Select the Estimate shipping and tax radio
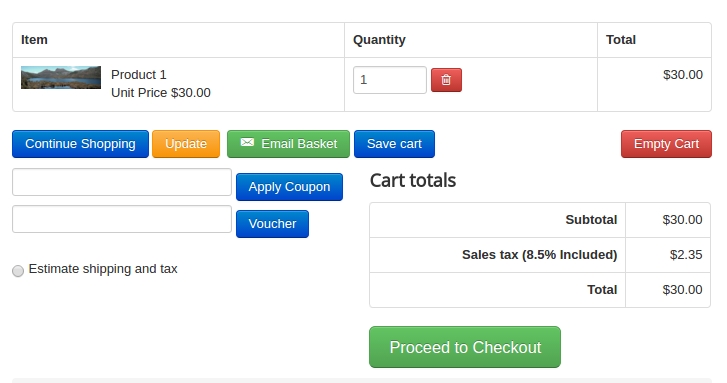Viewport: 727px width, 383px height. click(x=18, y=271)
